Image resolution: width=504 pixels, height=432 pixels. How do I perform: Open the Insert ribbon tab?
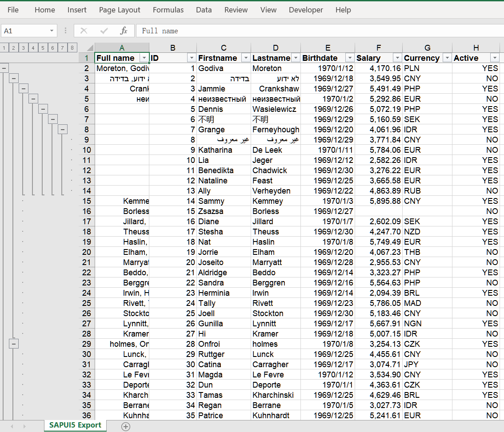[x=77, y=10]
